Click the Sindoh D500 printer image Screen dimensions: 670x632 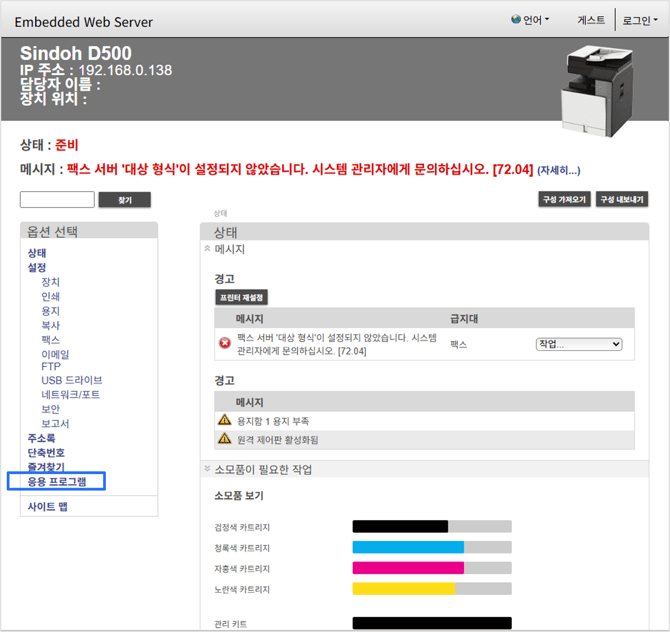point(597,91)
